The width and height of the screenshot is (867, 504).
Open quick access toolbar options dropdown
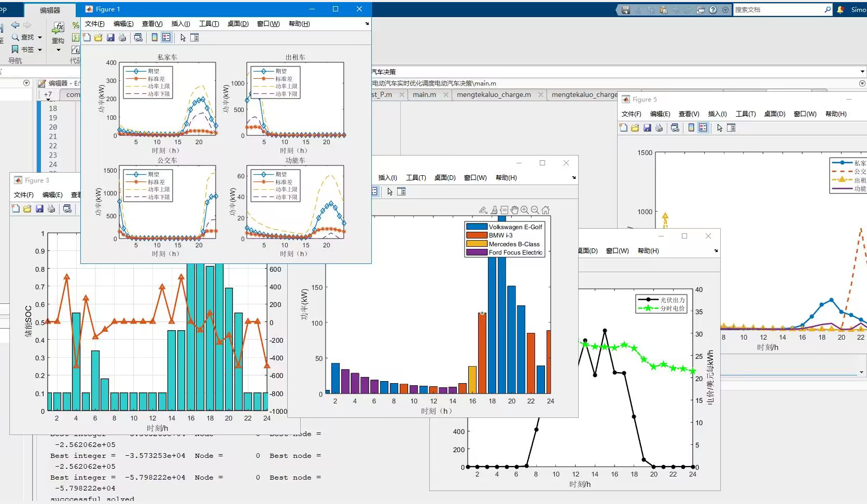725,10
